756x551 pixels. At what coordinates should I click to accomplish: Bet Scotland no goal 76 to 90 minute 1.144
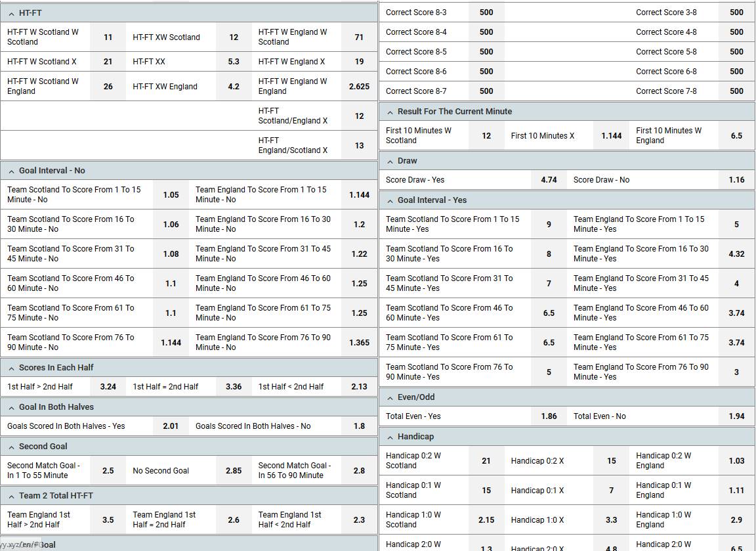click(x=171, y=343)
